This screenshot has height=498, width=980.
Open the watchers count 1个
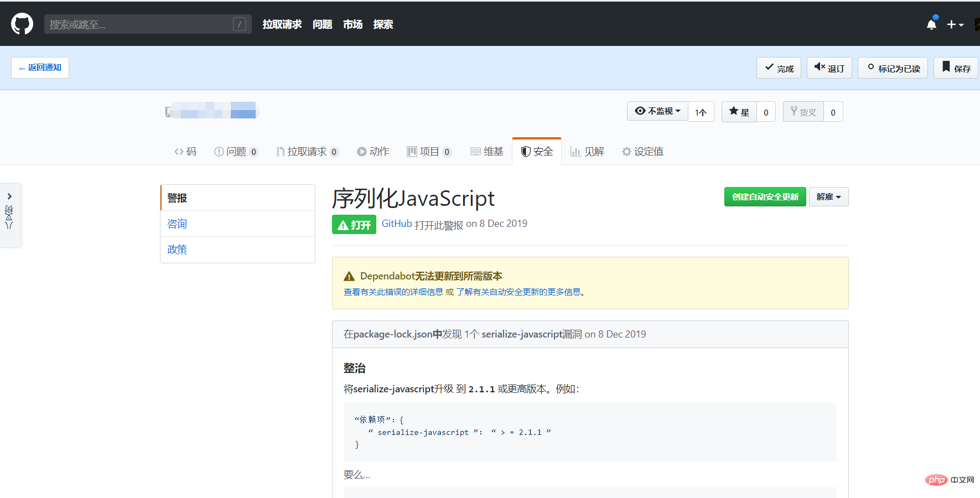click(x=701, y=112)
